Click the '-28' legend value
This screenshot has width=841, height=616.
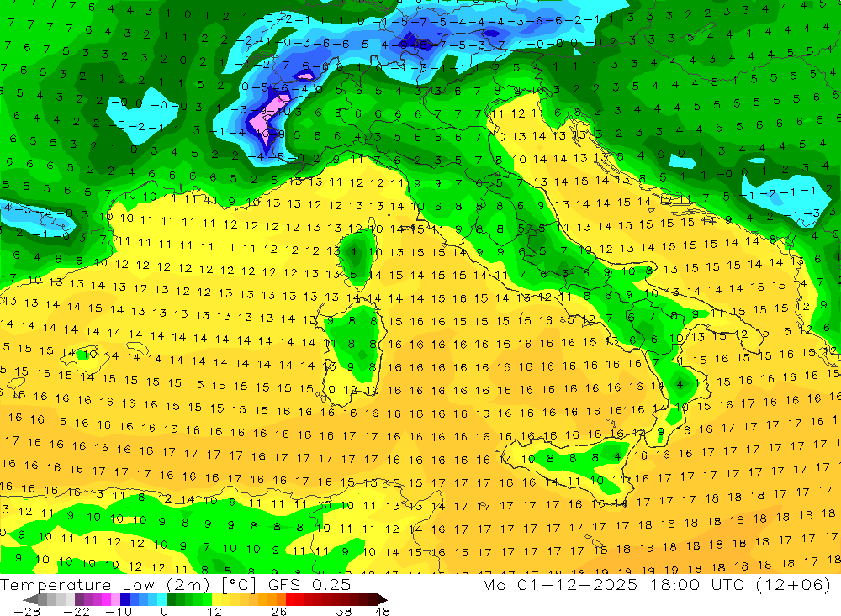(x=27, y=611)
